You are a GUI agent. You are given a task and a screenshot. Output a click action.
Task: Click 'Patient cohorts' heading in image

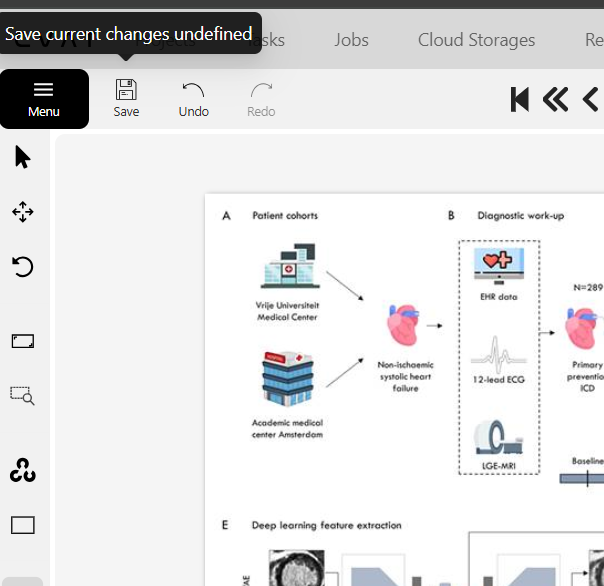pyautogui.click(x=285, y=215)
